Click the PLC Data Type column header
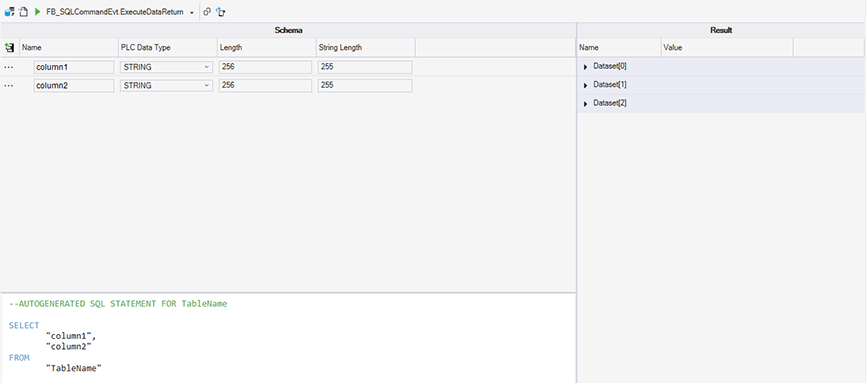This screenshot has height=383, width=866. pyautogui.click(x=167, y=48)
